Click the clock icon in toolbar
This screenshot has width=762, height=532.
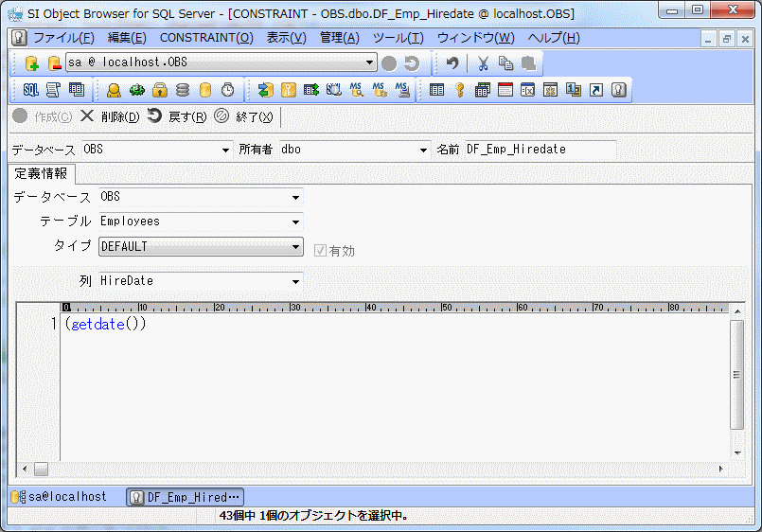227,90
